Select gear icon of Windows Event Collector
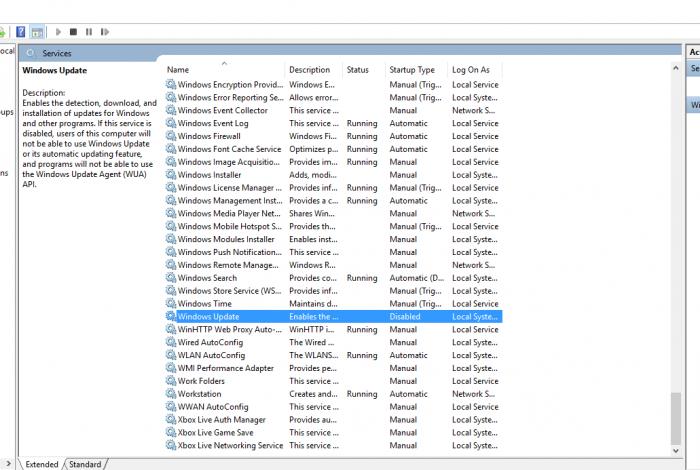700x470 pixels. pos(171,110)
